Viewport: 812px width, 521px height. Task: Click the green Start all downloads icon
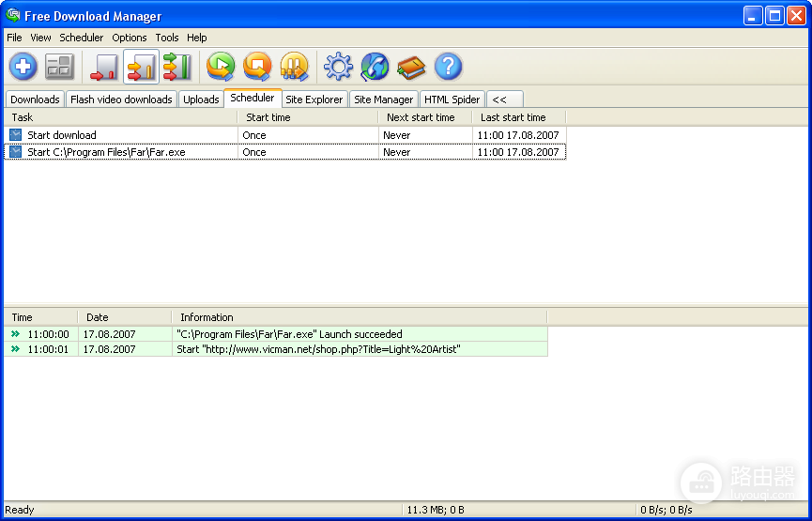221,67
